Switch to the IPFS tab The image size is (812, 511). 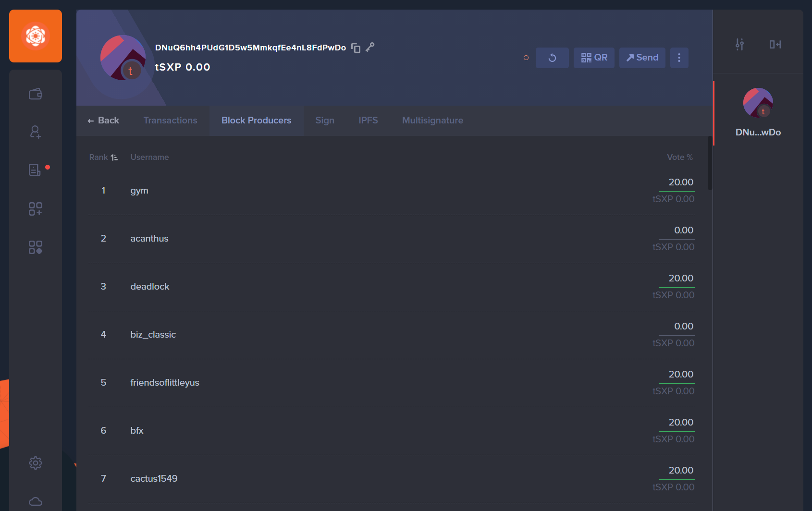[368, 121]
